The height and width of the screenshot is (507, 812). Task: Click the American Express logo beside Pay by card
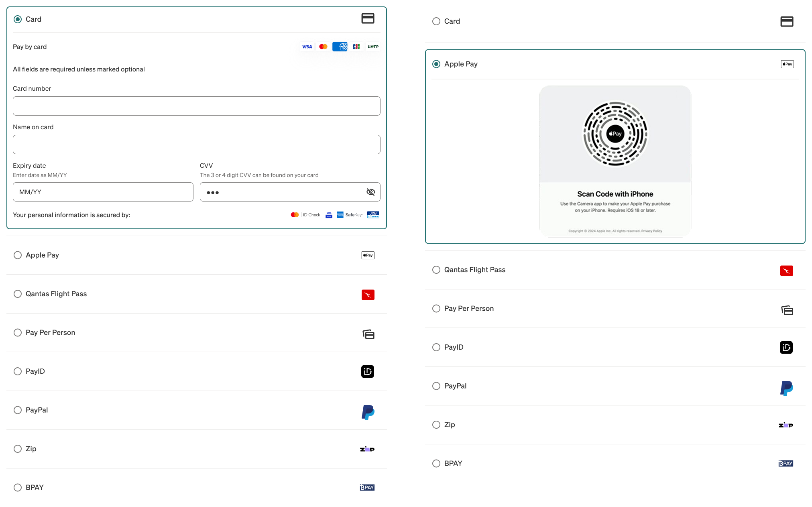coord(340,47)
